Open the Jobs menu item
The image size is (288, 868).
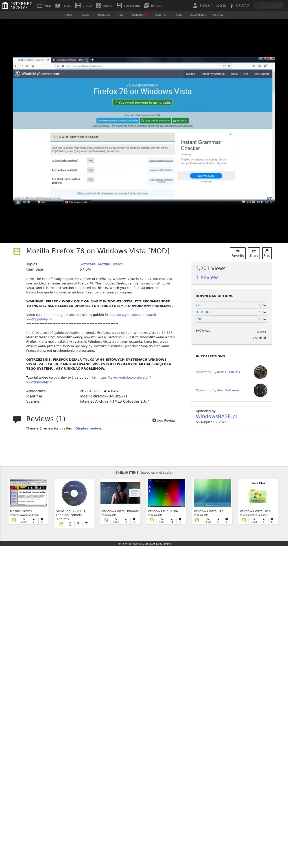(x=178, y=15)
